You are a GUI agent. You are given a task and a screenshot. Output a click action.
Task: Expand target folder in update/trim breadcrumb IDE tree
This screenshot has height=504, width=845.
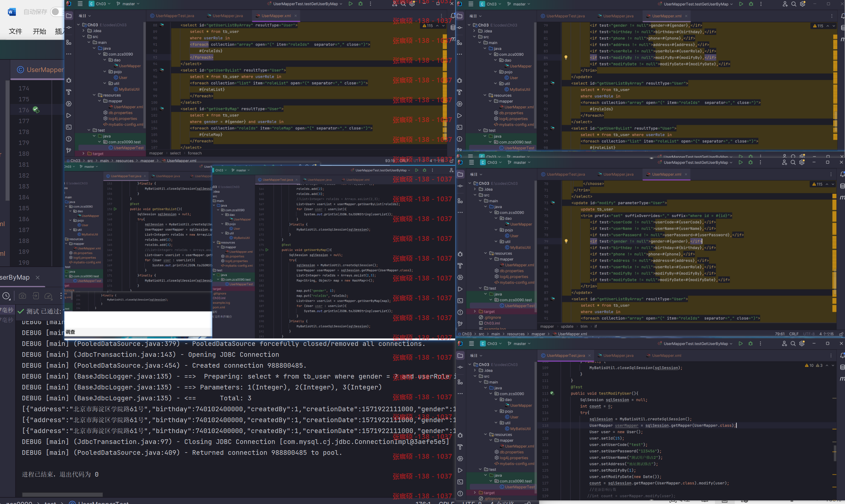click(x=475, y=312)
